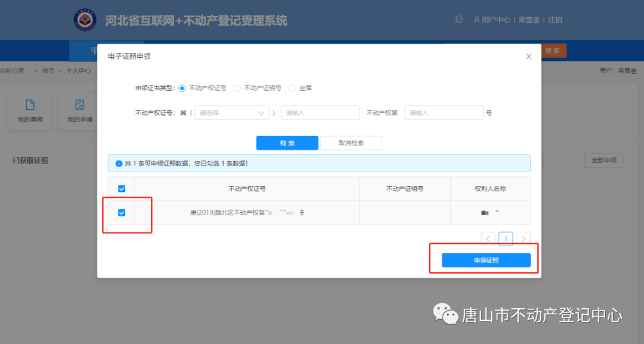
Task: Click the system logo in the header
Action: pyautogui.click(x=85, y=19)
